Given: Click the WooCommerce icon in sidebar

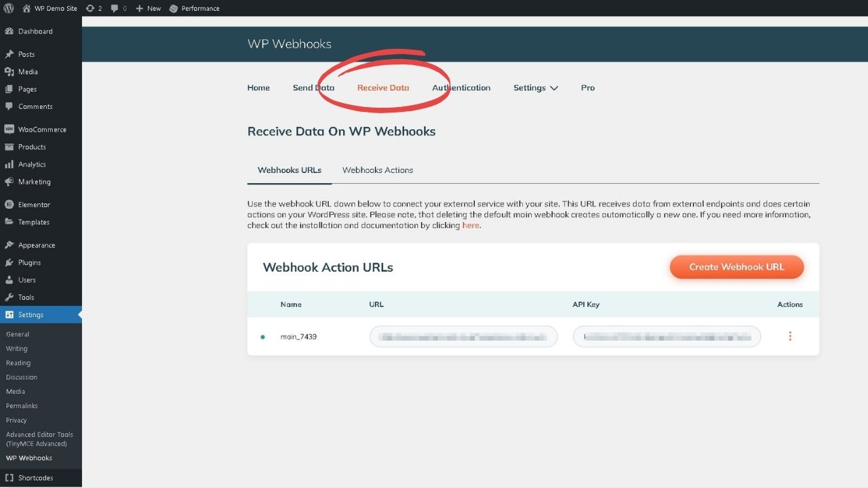Looking at the screenshot, I should (x=9, y=129).
